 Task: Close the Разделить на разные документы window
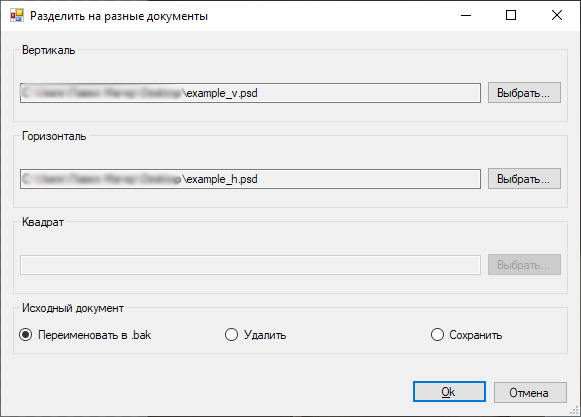[557, 16]
